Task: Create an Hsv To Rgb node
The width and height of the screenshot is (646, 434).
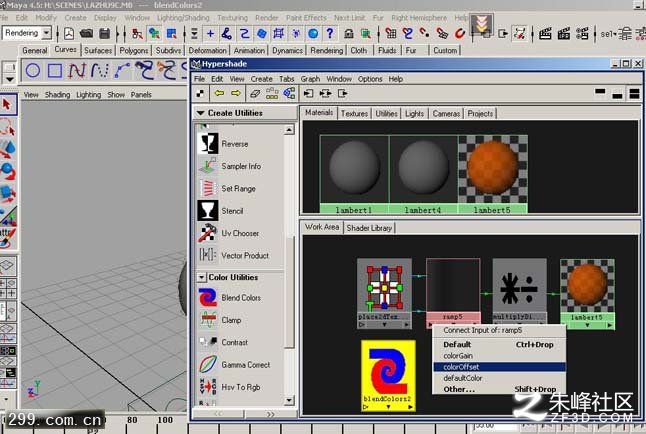Action: (229, 387)
